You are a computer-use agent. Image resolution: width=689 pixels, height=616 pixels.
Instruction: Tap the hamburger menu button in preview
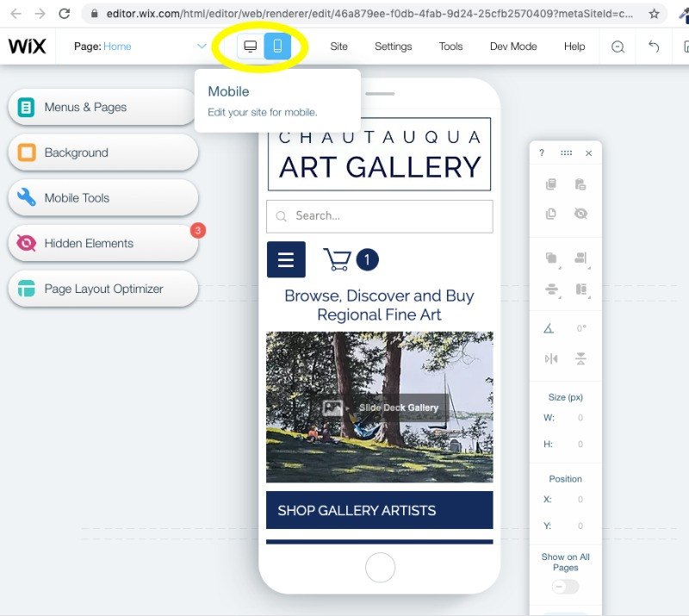(x=286, y=259)
